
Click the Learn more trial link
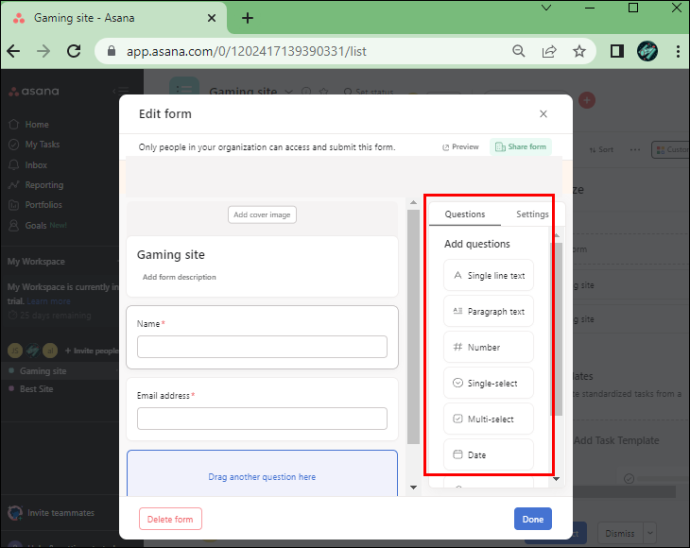click(48, 301)
